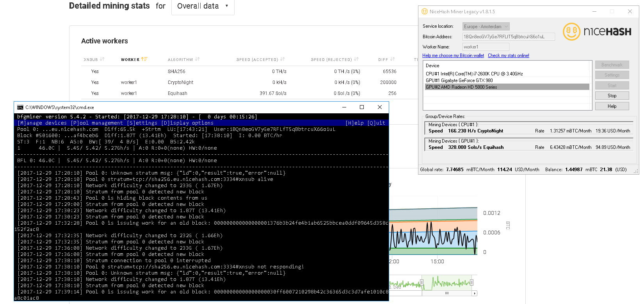Click the Worker Name field
644x304 pixels.
[486, 47]
